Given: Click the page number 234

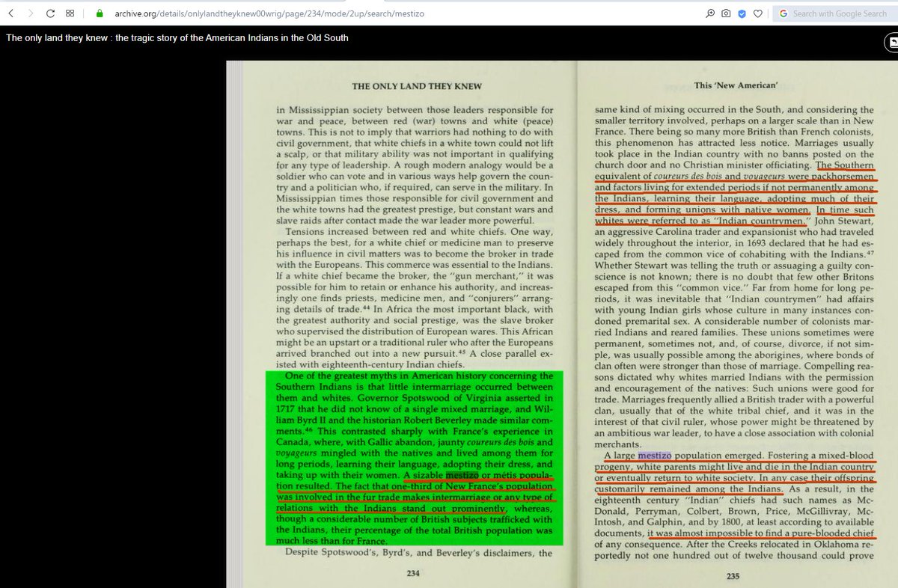Looking at the screenshot, I should (412, 574).
